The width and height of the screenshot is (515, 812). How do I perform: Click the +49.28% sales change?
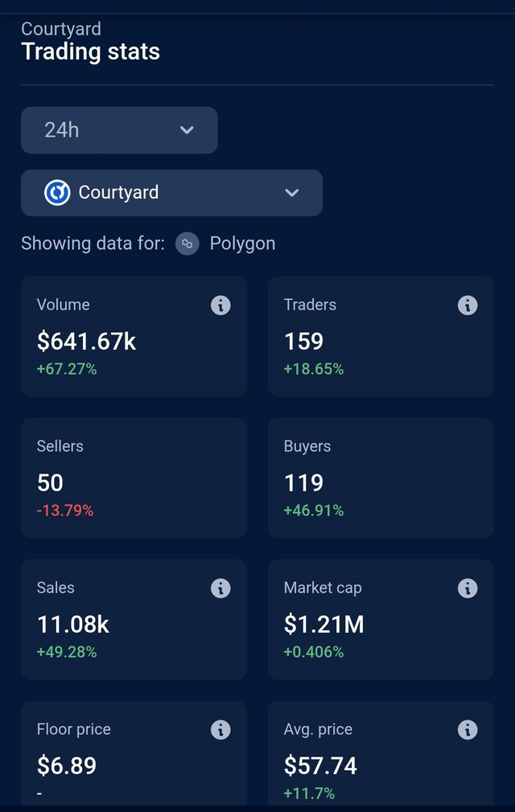tap(67, 652)
